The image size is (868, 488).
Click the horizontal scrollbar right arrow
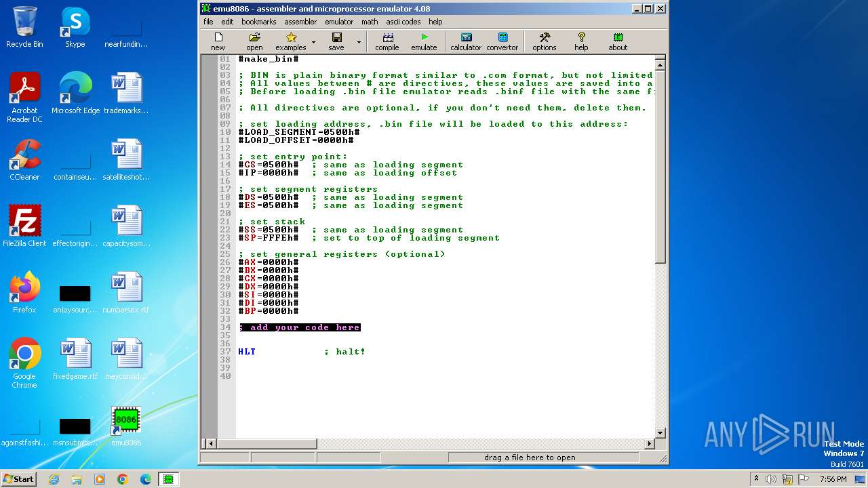650,443
